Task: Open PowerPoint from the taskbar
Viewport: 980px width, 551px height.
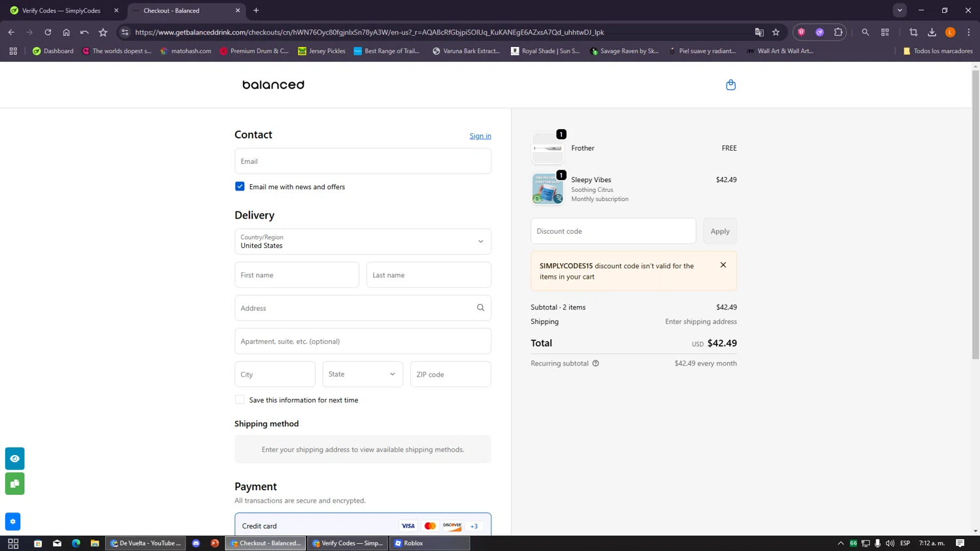Action: 214,543
